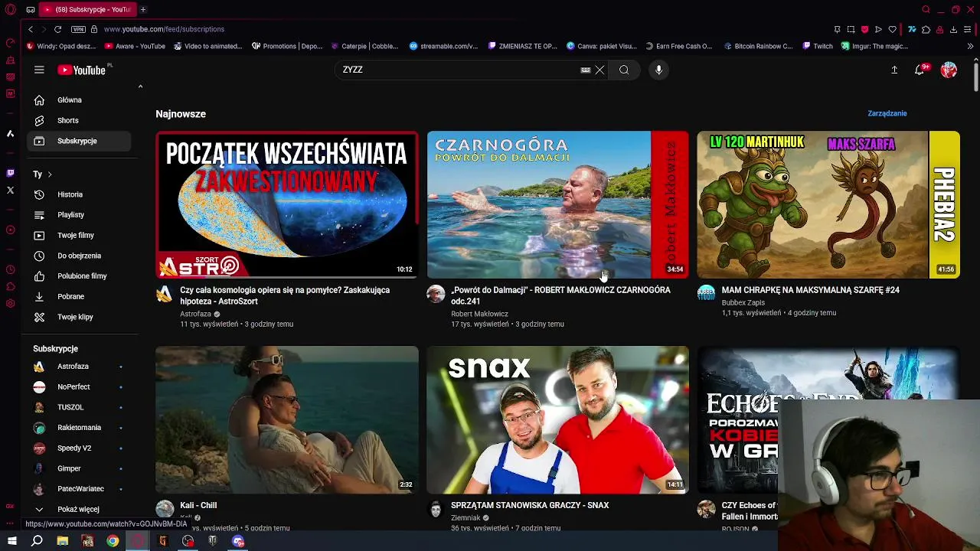This screenshot has height=551, width=980.
Task: Open the Windows Start button
Action: coord(11,541)
